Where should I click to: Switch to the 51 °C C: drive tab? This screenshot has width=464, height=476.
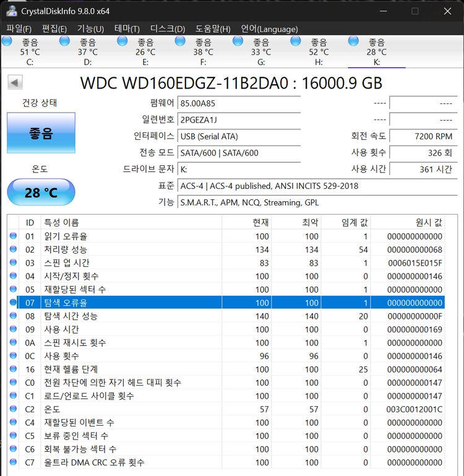click(30, 51)
